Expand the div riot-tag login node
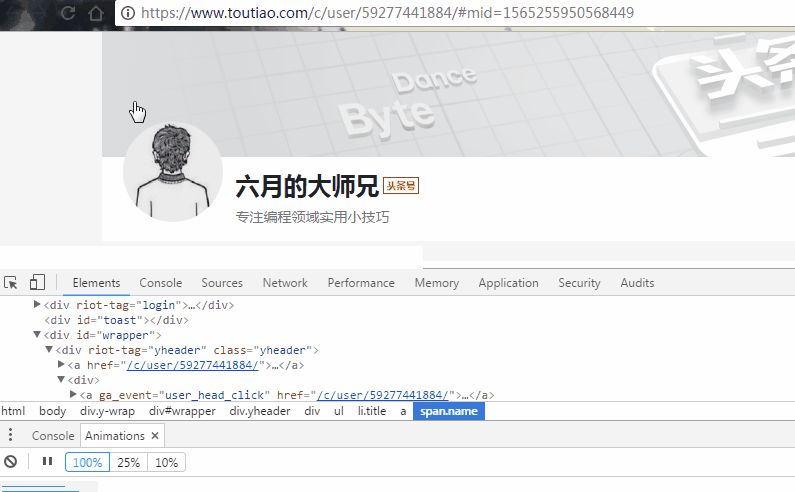 coord(37,304)
